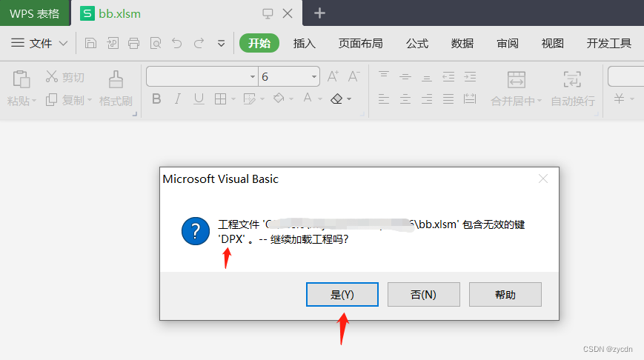The image size is (644, 360).
Task: Toggle Italic formatting
Action: coord(177,99)
